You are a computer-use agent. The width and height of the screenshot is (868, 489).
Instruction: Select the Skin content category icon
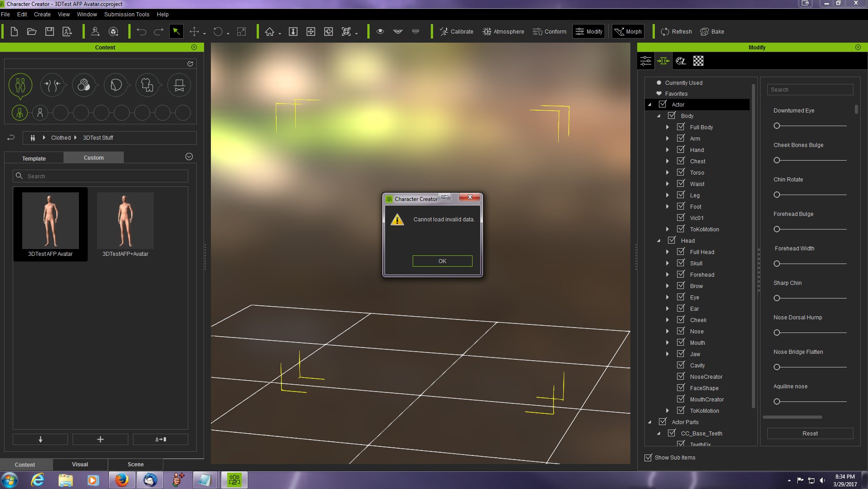point(84,85)
